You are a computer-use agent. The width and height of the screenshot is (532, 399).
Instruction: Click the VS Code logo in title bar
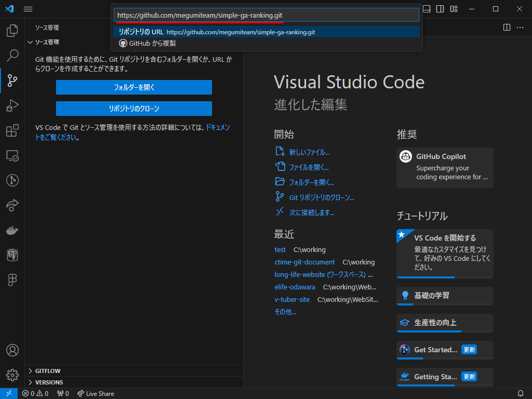click(x=9, y=9)
